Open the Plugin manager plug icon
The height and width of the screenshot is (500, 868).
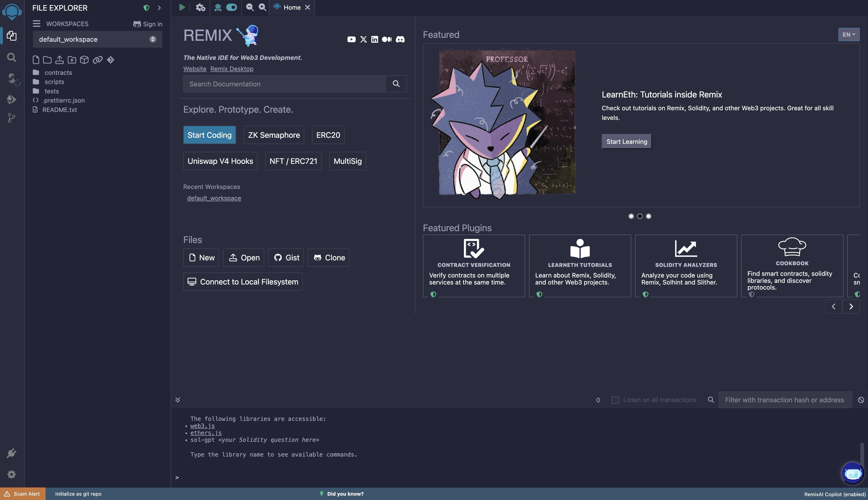(x=11, y=453)
